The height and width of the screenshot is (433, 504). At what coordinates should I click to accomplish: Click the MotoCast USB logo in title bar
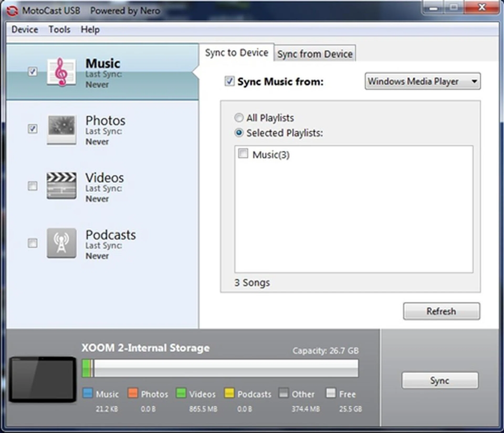tap(13, 10)
